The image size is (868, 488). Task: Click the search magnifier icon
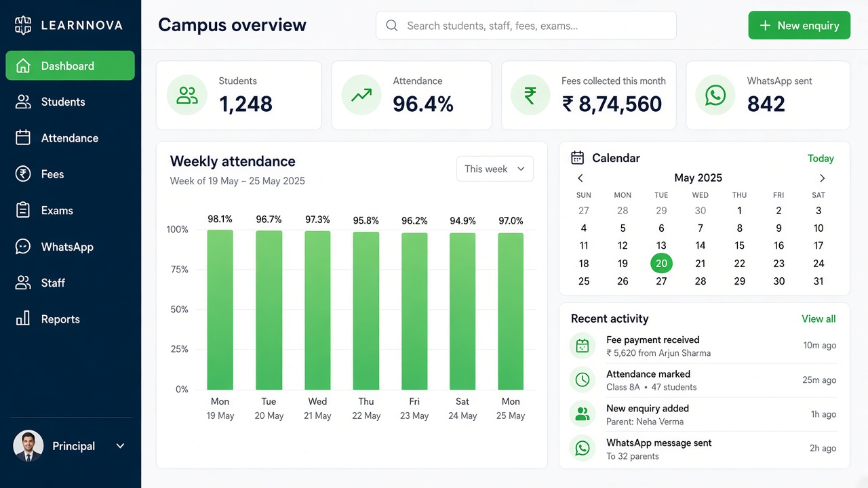click(391, 26)
